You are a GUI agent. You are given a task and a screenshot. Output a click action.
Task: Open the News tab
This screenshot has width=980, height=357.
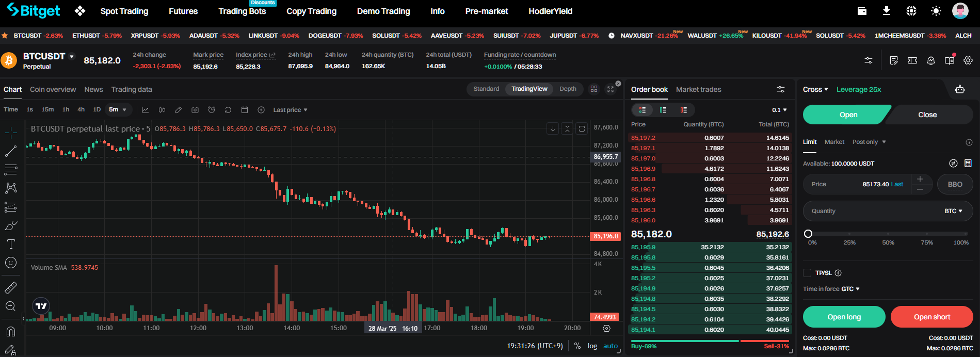tap(93, 89)
